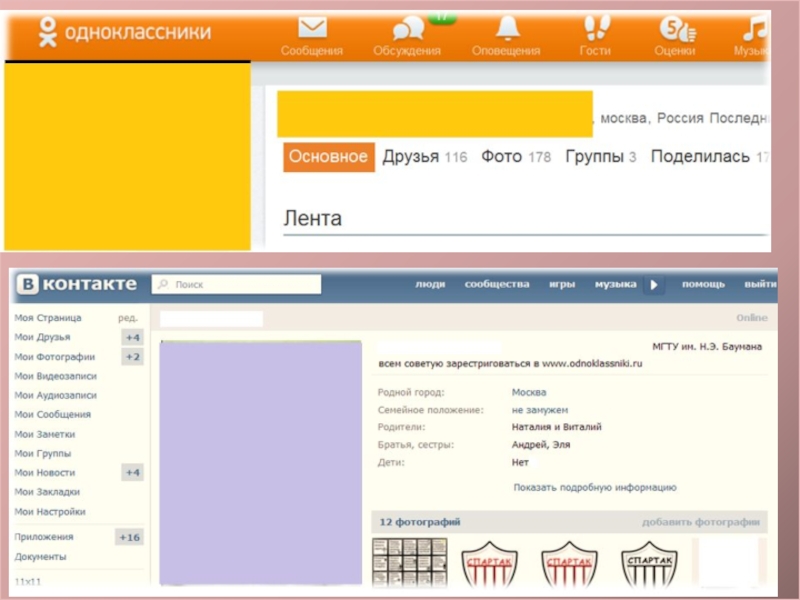
Task: Click in the VK Поиск field
Action: 236,284
